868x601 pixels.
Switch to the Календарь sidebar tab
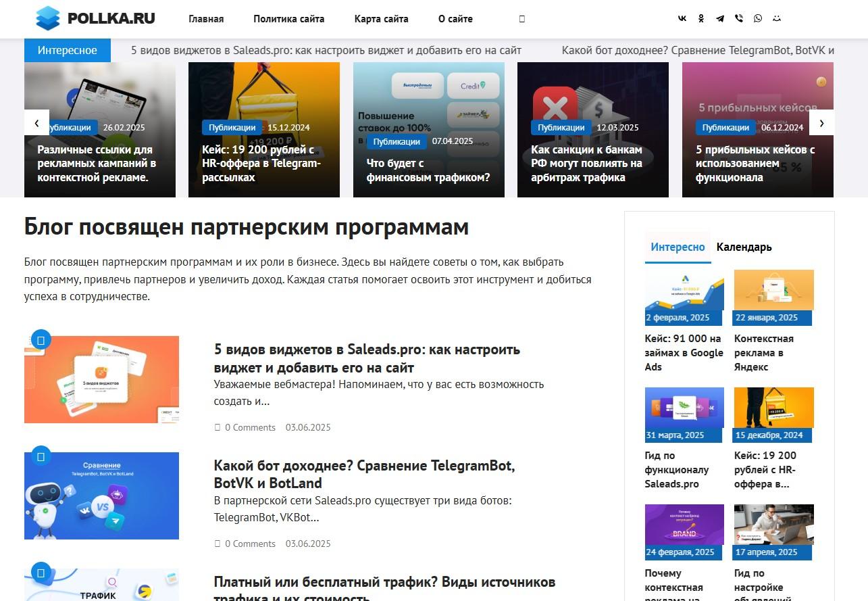click(744, 247)
